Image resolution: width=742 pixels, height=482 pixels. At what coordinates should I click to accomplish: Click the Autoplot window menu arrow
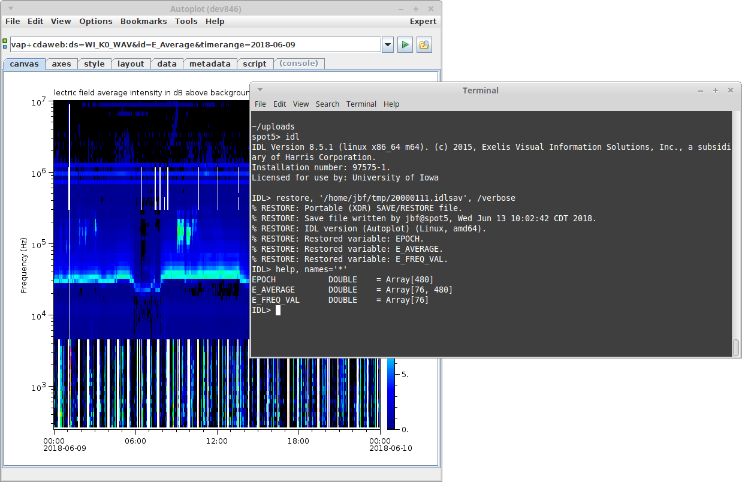10,9
